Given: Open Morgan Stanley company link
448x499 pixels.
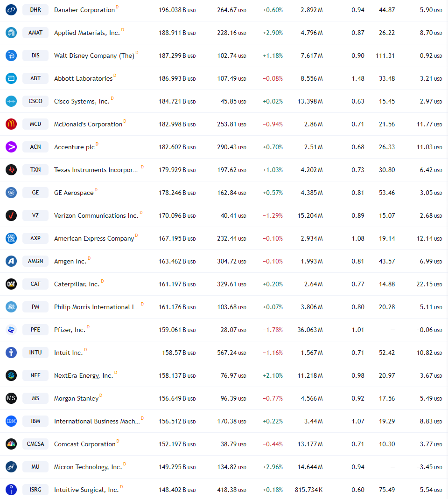Looking at the screenshot, I should coord(77,398).
